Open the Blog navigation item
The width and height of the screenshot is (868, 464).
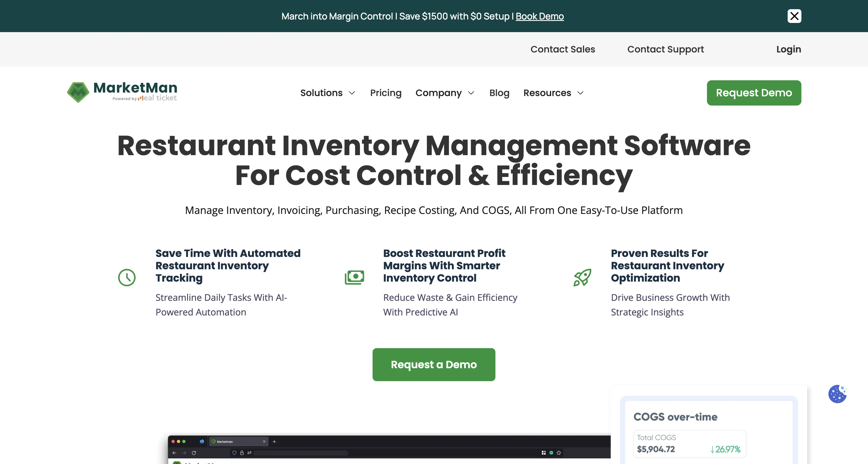tap(499, 93)
